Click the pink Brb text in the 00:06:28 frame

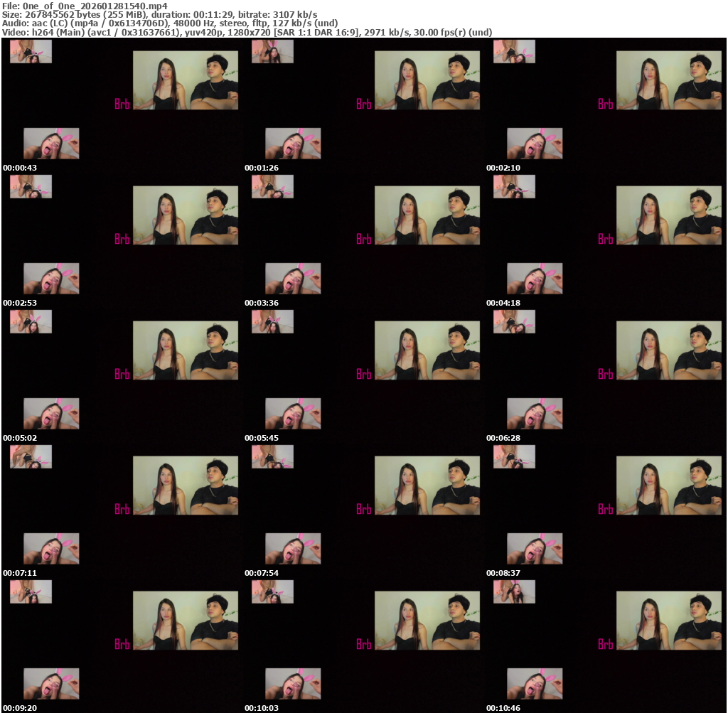point(606,374)
